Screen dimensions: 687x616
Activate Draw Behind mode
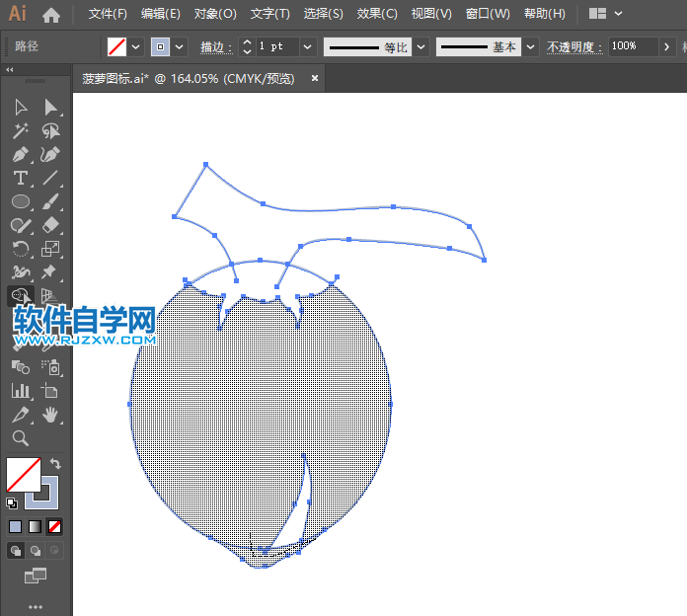[36, 550]
